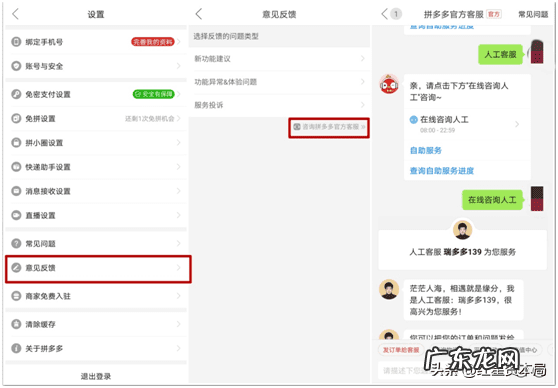Click the 拼小圈设置 icon
This screenshot has height=388, width=558.
[x=16, y=143]
